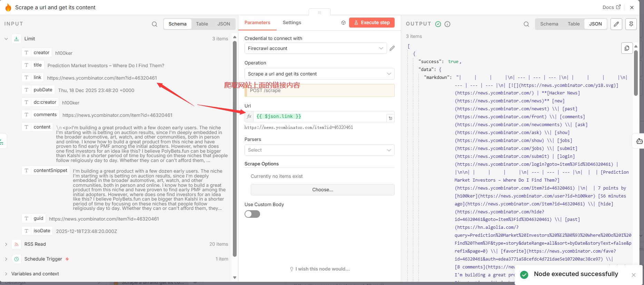The image size is (644, 285).
Task: Click the output panel vertical scrollbar
Action: (x=636, y=72)
